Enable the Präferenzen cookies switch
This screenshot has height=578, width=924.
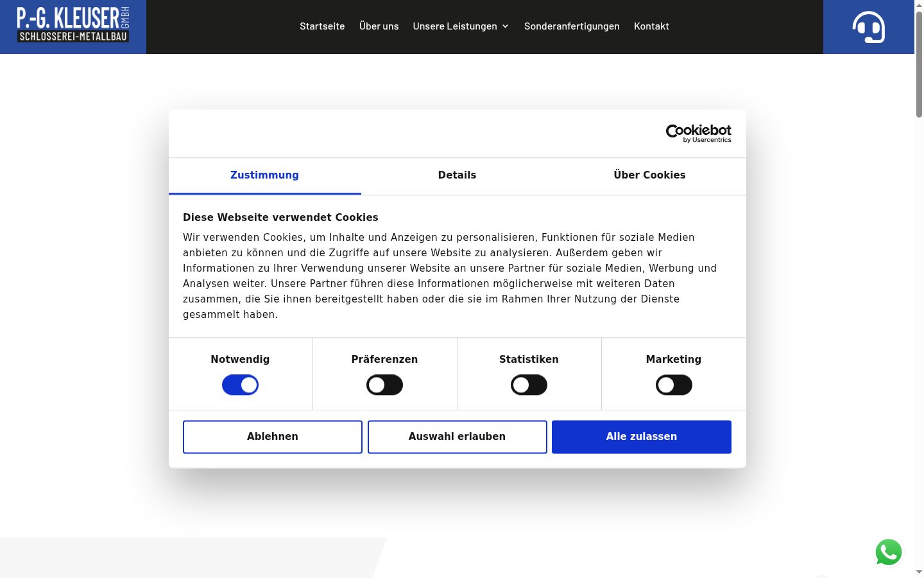click(x=384, y=385)
